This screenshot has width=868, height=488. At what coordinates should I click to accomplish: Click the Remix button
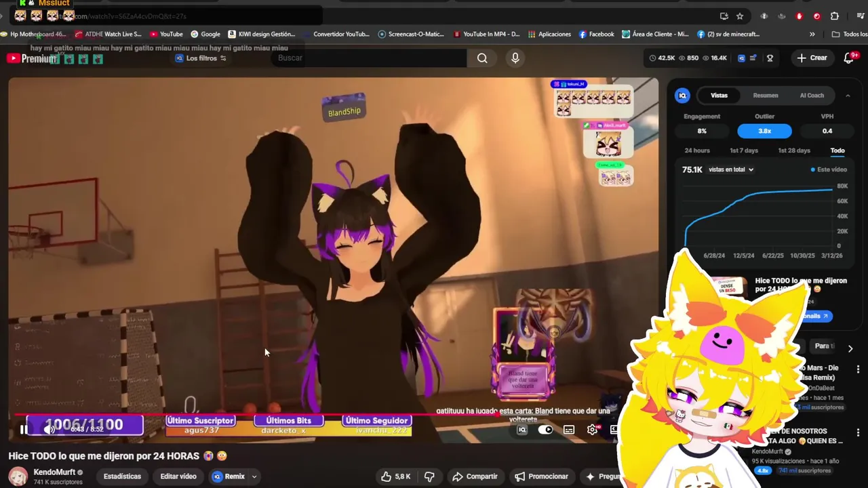(229, 476)
